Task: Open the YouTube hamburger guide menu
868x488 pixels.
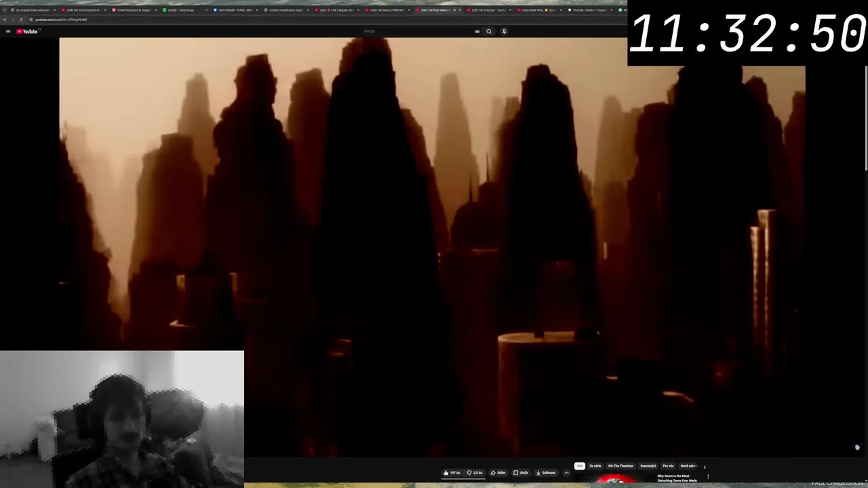Action: click(7, 31)
